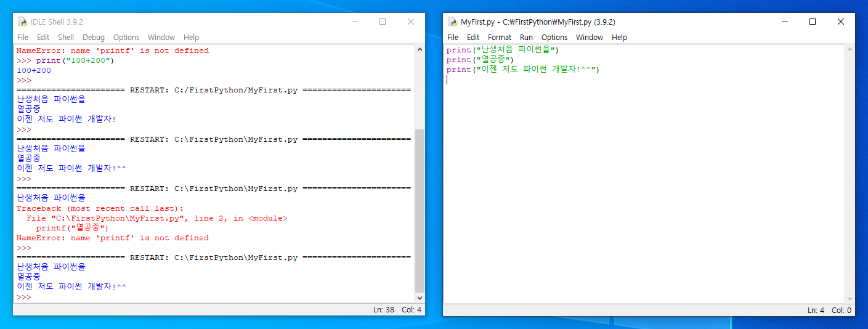The image size is (868, 329).
Task: Open Options menu in IDLE Shell window
Action: click(126, 38)
